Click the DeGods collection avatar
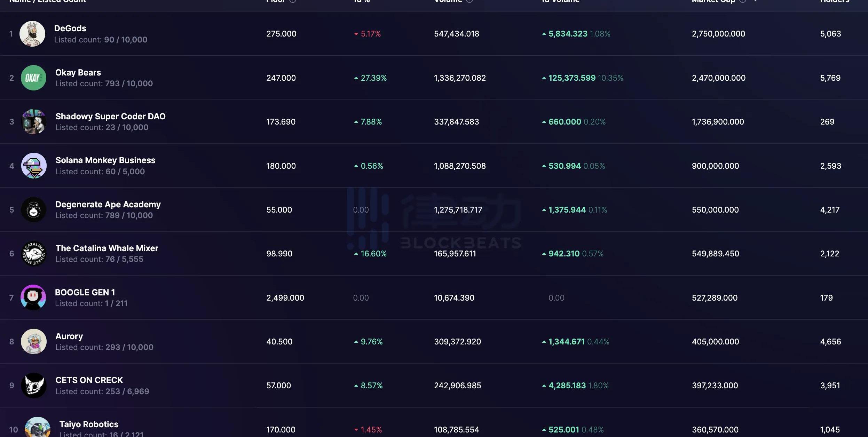868x437 pixels. (x=32, y=34)
